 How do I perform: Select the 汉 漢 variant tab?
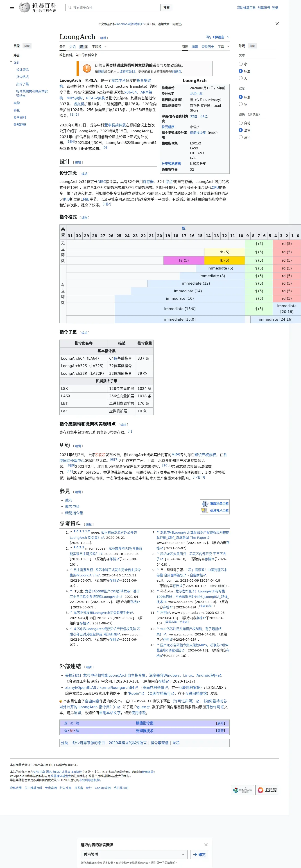pos(84,47)
